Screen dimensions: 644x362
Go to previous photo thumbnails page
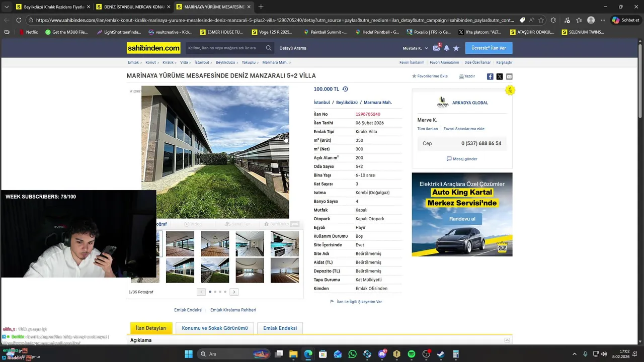pos(201,292)
